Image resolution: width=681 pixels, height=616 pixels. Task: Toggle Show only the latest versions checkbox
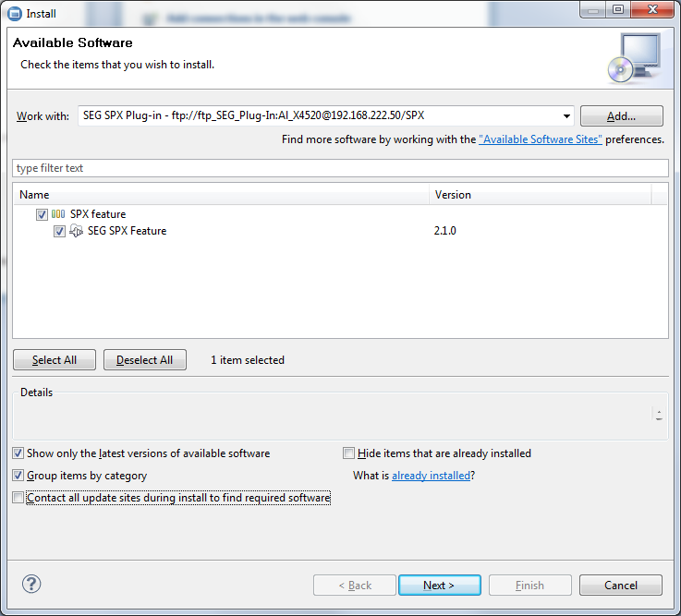coord(18,453)
